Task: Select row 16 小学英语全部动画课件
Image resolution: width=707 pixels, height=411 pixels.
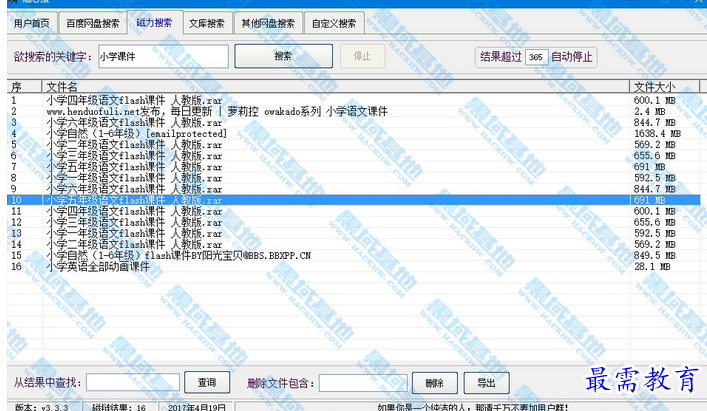Action: [354, 266]
